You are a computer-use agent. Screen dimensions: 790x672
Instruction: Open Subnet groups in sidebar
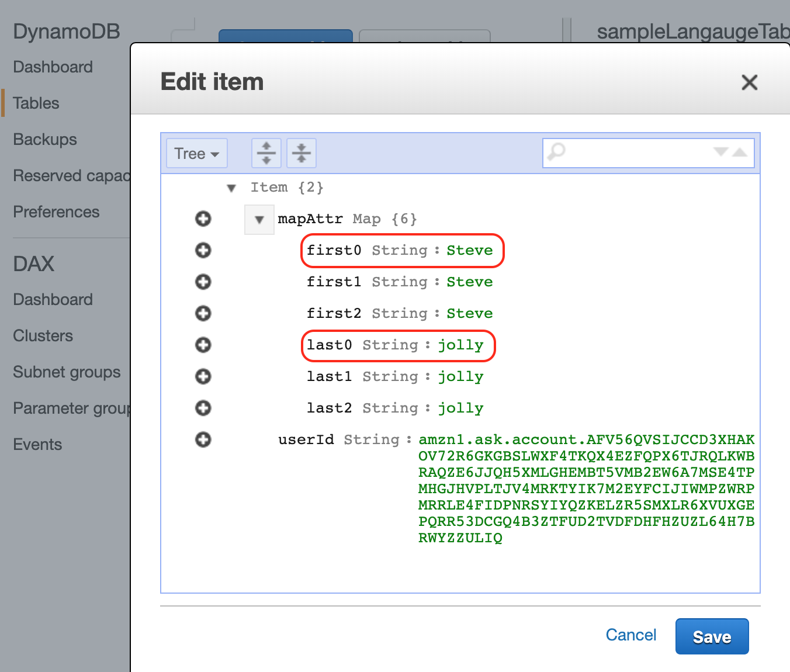click(67, 372)
